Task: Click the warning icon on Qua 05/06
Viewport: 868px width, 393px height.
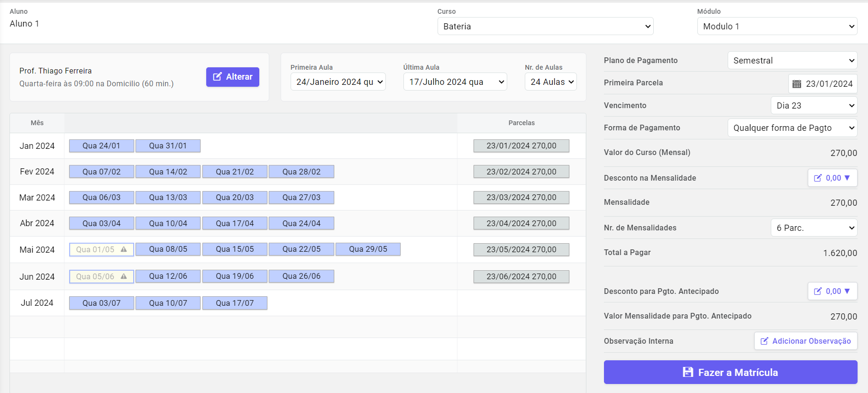Action: [124, 276]
